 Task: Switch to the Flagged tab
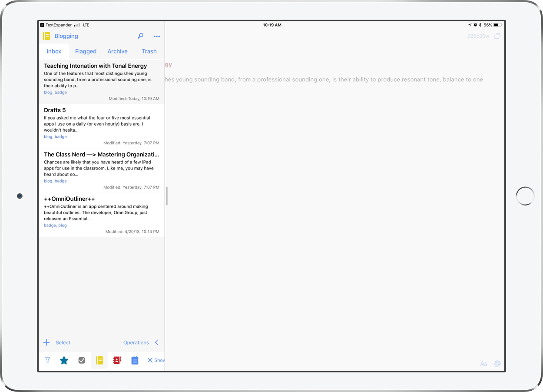coord(86,51)
